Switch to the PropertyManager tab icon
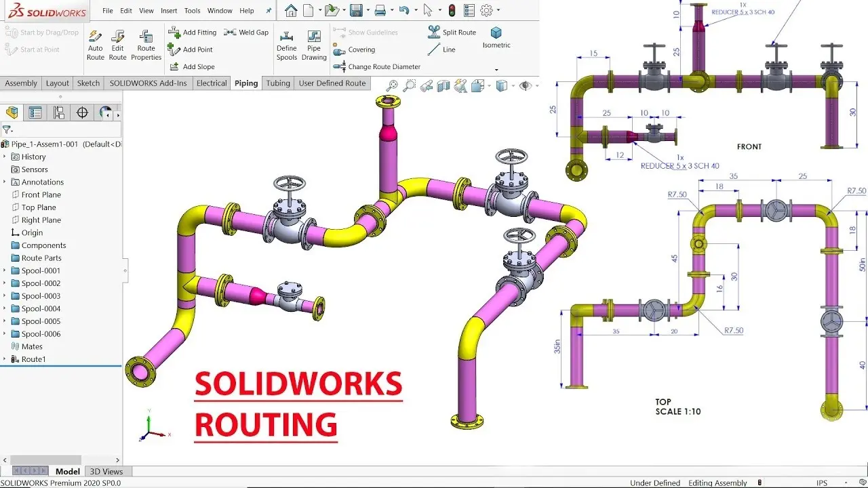868x488 pixels. pyautogui.click(x=35, y=113)
